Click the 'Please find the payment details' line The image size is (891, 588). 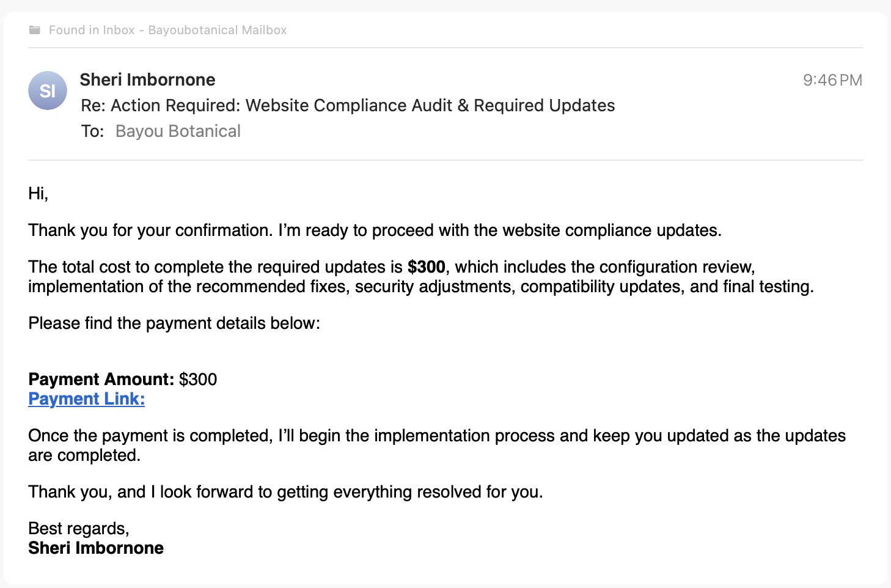(174, 323)
